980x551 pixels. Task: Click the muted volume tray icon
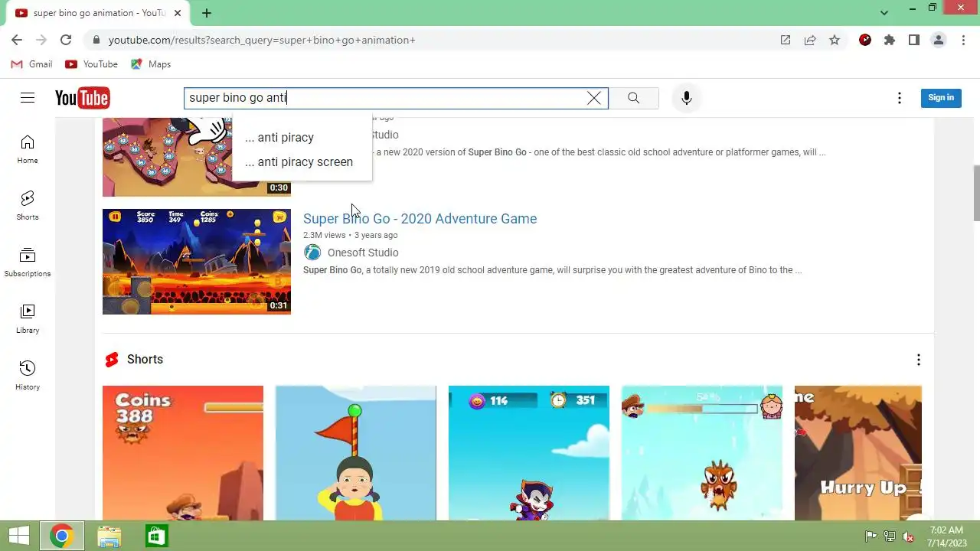(909, 536)
